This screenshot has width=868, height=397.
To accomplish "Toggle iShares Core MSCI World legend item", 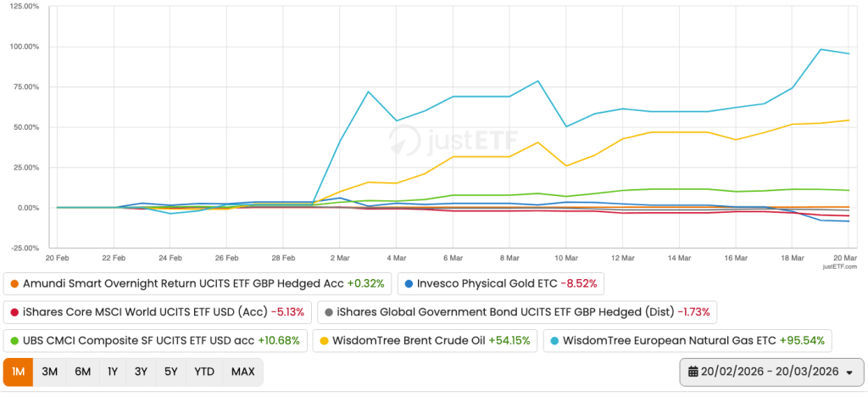I will (x=158, y=312).
